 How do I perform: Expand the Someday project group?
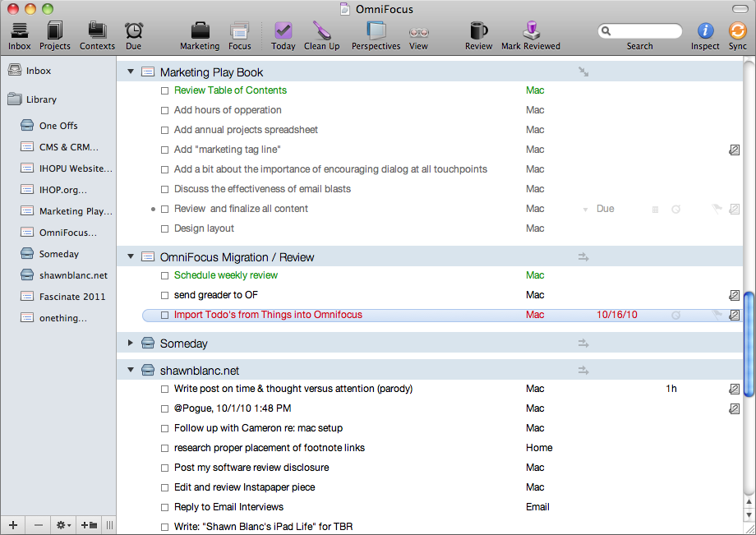(131, 343)
